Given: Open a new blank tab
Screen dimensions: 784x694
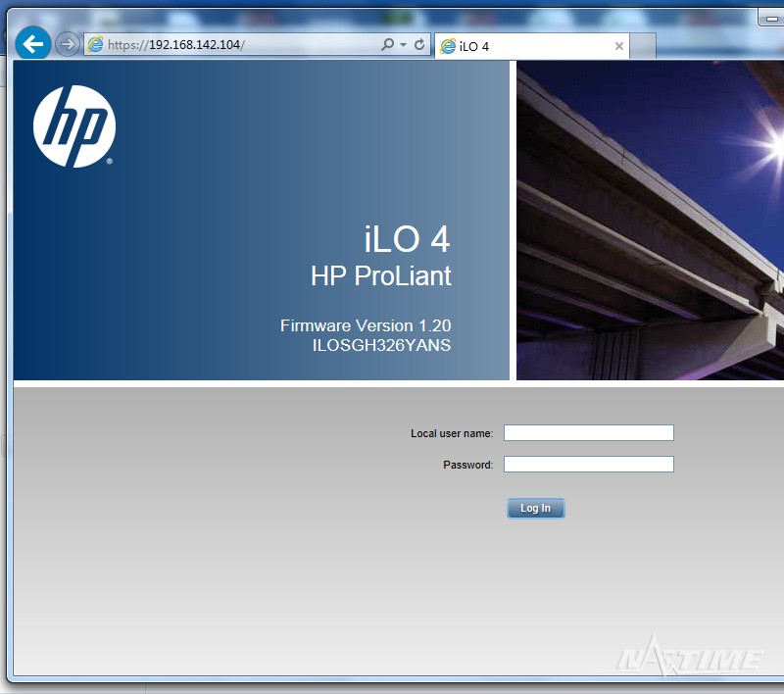Looking at the screenshot, I should [x=643, y=46].
